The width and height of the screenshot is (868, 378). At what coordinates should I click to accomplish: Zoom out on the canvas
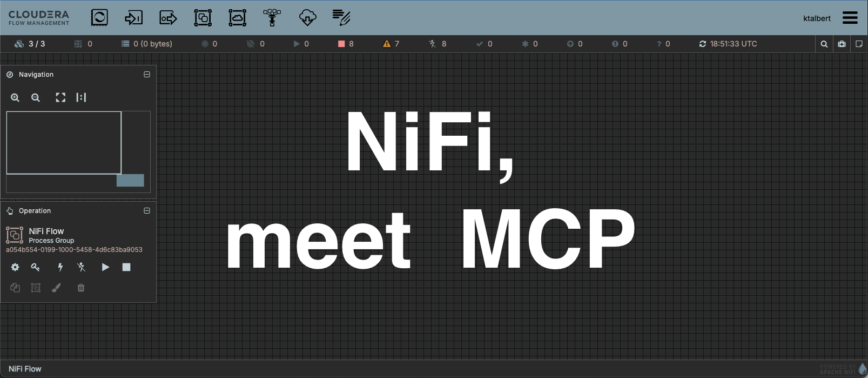pos(36,97)
